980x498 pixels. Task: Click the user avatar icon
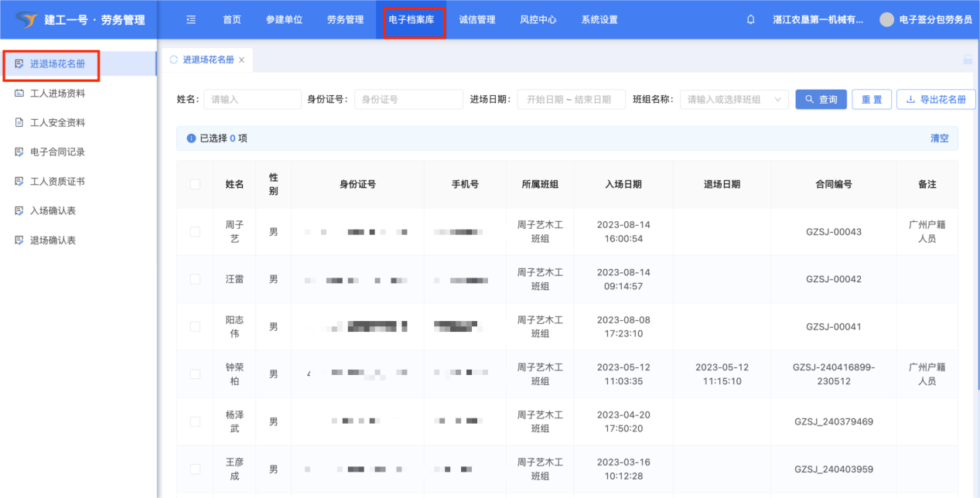(887, 20)
